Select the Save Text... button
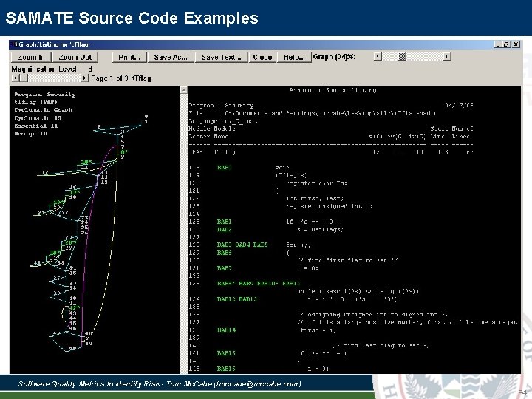Viewport: 532px width, 399px height. [x=221, y=57]
